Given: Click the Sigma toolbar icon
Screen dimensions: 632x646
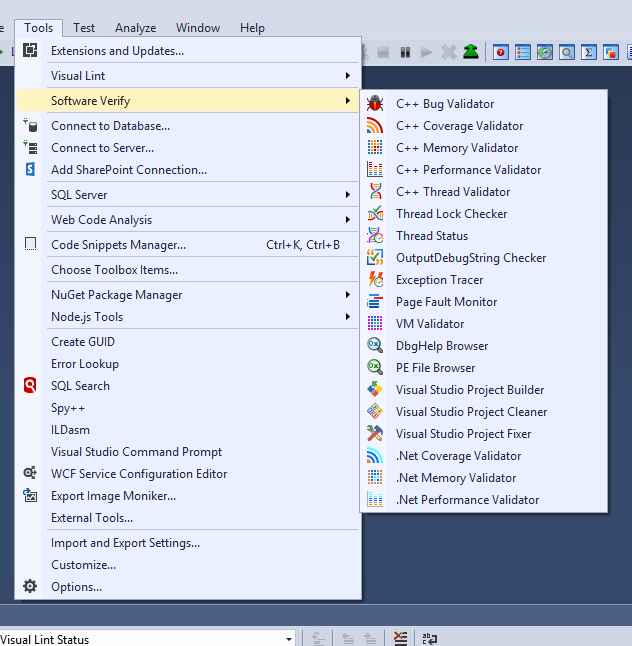Looking at the screenshot, I should click(589, 52).
